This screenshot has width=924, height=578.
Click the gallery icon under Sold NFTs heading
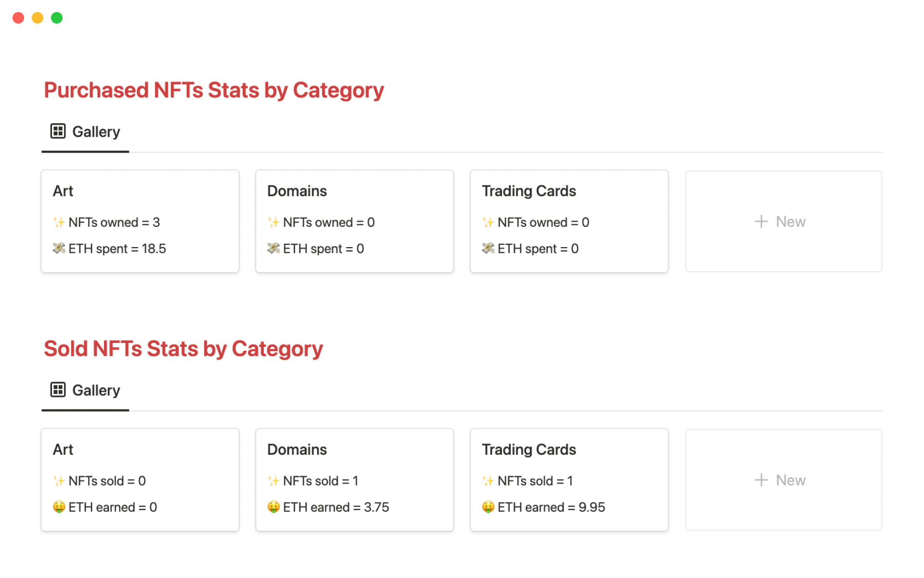[58, 390]
